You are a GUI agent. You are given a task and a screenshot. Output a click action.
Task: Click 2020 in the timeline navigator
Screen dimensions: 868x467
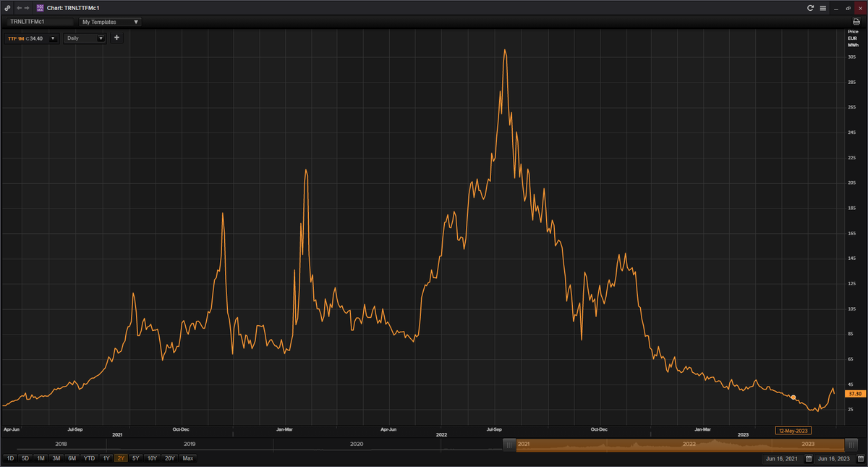pyautogui.click(x=357, y=444)
